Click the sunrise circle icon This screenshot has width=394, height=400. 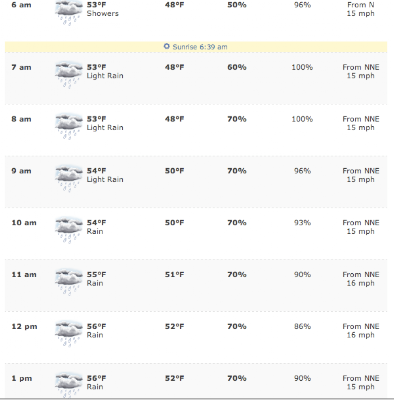click(167, 46)
